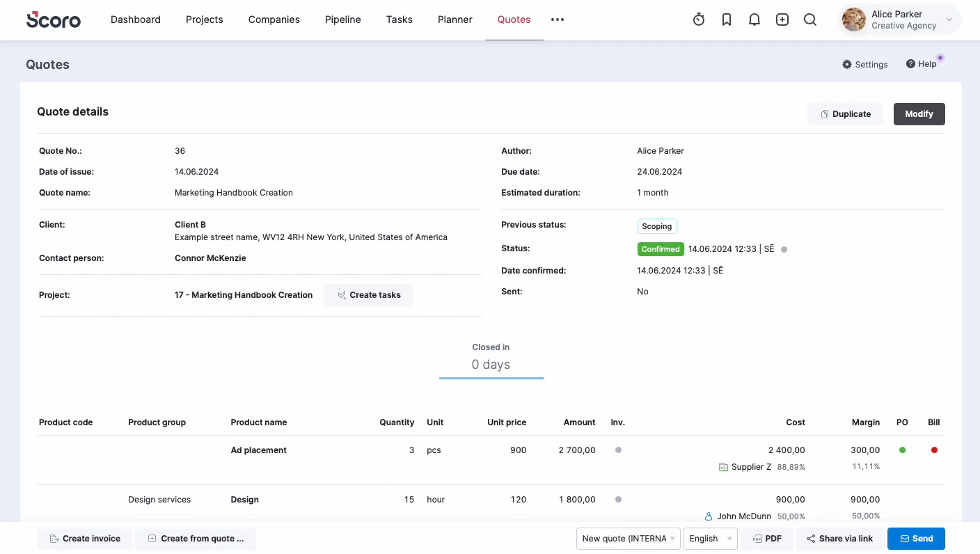Screen dimensions: 980x554
Task: Open the Companies menu item
Action: [274, 19]
